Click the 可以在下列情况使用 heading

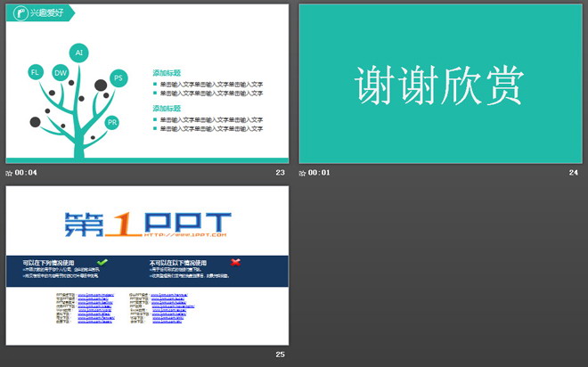click(x=48, y=263)
